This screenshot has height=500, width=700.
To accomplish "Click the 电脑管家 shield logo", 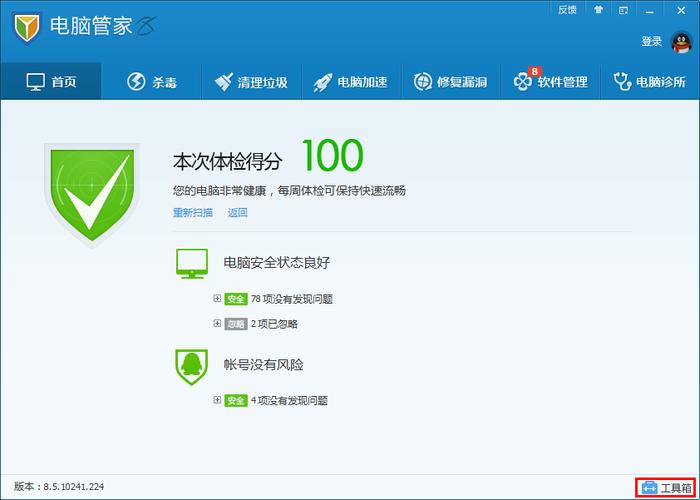I will click(27, 27).
